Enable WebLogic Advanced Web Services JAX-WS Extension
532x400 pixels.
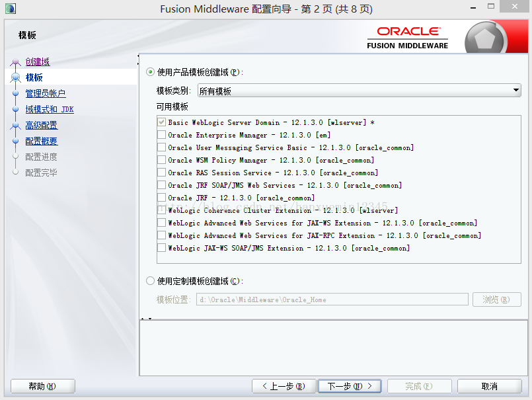[x=161, y=223]
